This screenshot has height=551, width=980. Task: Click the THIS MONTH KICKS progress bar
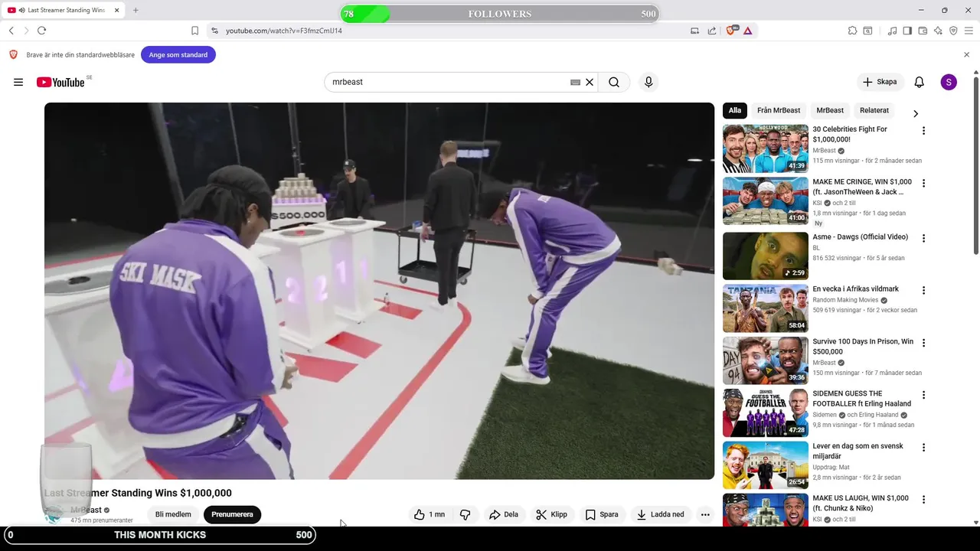159,535
